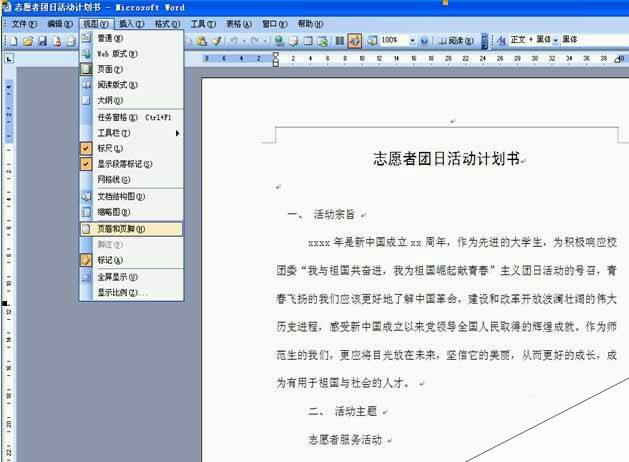Viewport: 629px width, 462px height.
Task: Select 大纲 outline view in menu
Action: (132, 100)
